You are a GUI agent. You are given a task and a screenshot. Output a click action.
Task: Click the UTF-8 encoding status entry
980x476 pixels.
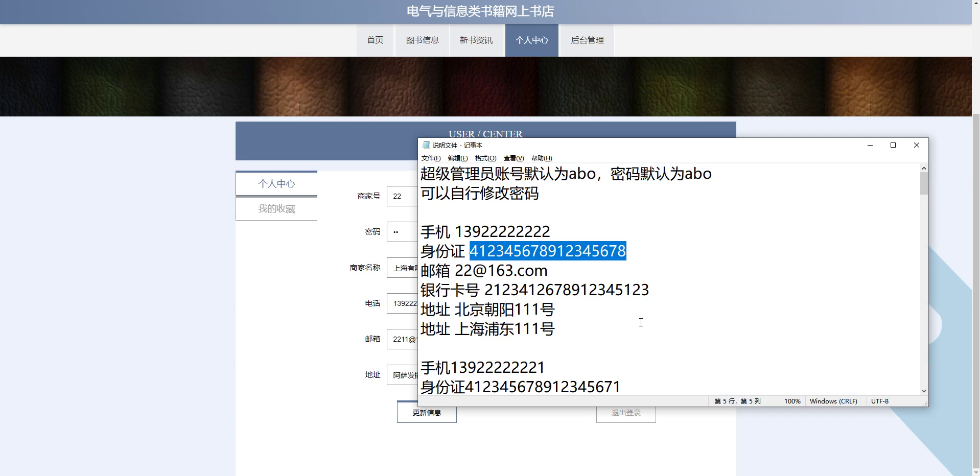tap(880, 401)
